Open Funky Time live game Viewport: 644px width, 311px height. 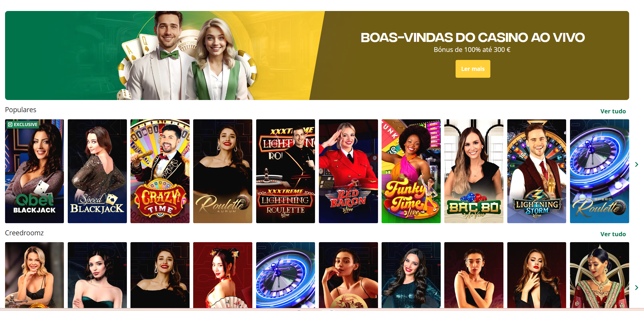click(x=411, y=171)
